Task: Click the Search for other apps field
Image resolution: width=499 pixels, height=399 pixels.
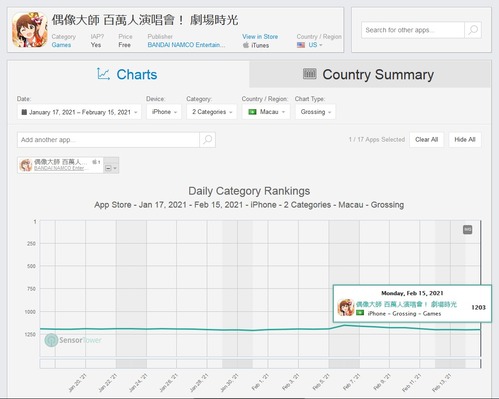Action: (x=413, y=30)
